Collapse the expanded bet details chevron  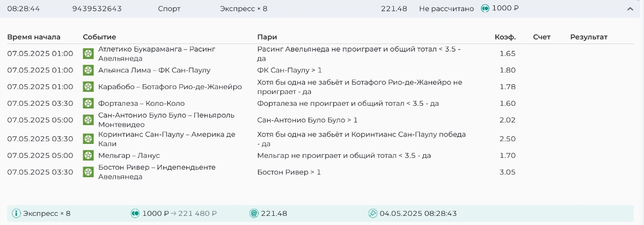point(630,9)
